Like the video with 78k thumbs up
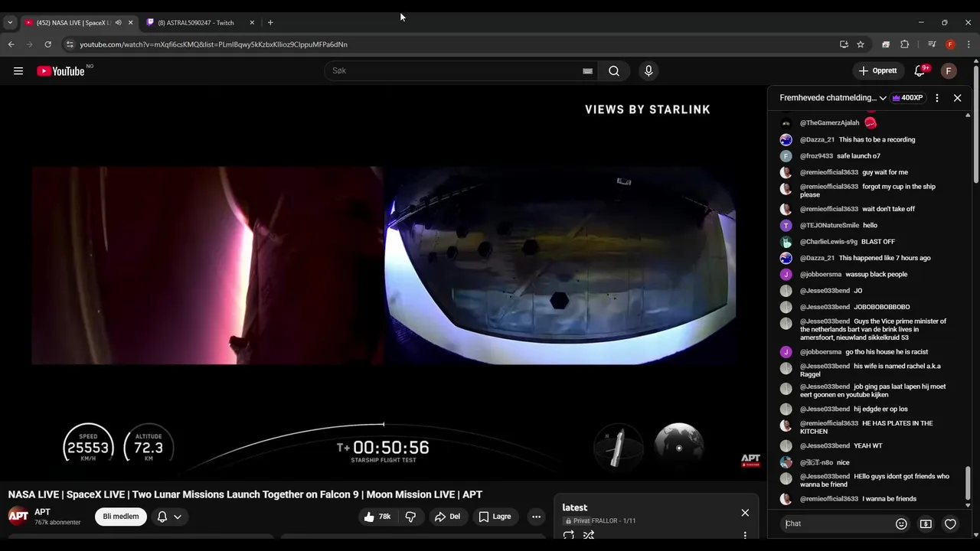This screenshot has height=551, width=980. pyautogui.click(x=377, y=517)
